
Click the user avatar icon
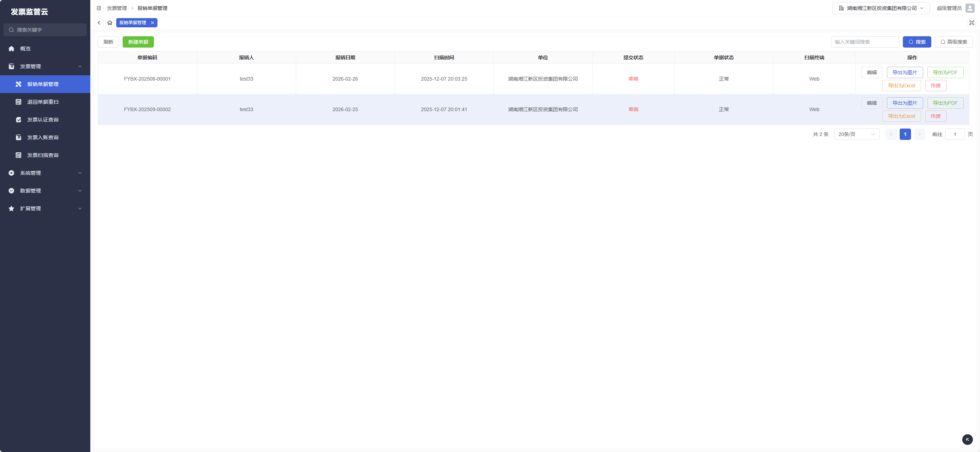pos(970,8)
